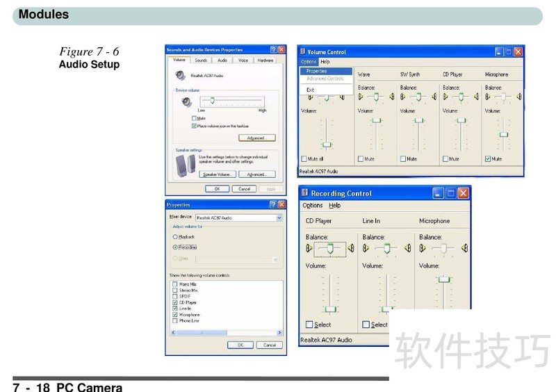
Task: Enable the Mute all checkbox
Action: (304, 159)
